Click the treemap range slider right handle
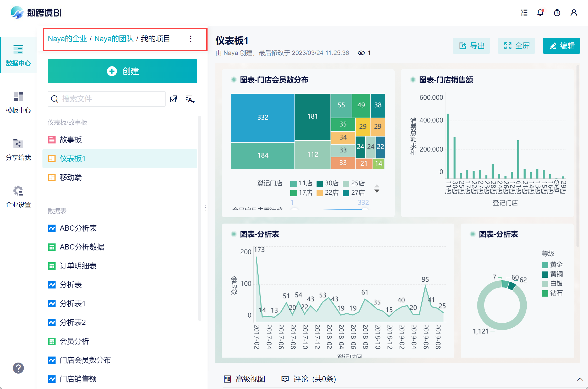The height and width of the screenshot is (389, 588). point(364,209)
